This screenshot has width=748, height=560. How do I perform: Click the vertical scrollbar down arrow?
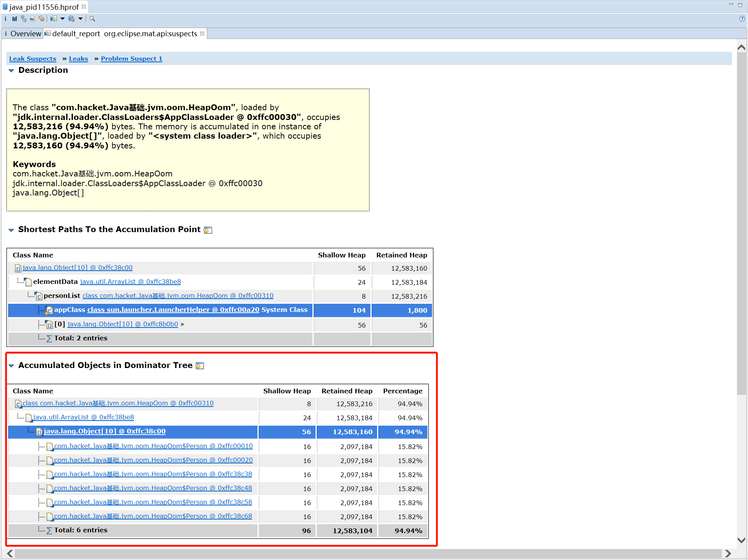741,540
